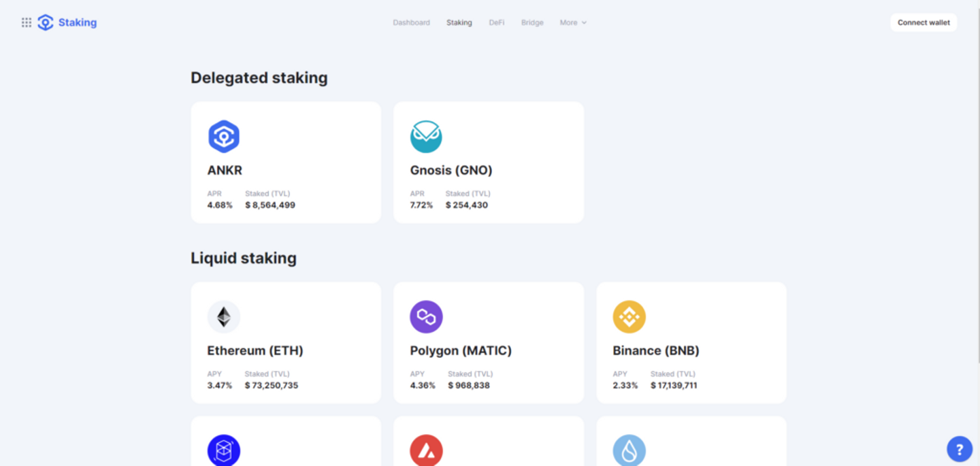Click the Staking brand text in header
Screen dimensions: 980x466
(x=78, y=22)
